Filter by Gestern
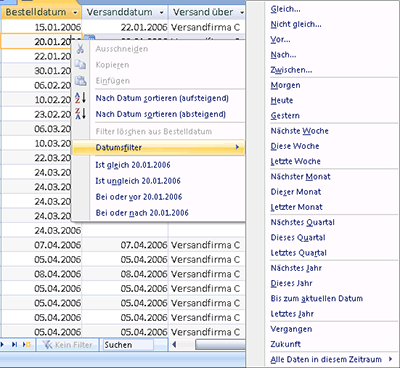Screen dimensions: 400x368 point(285,116)
